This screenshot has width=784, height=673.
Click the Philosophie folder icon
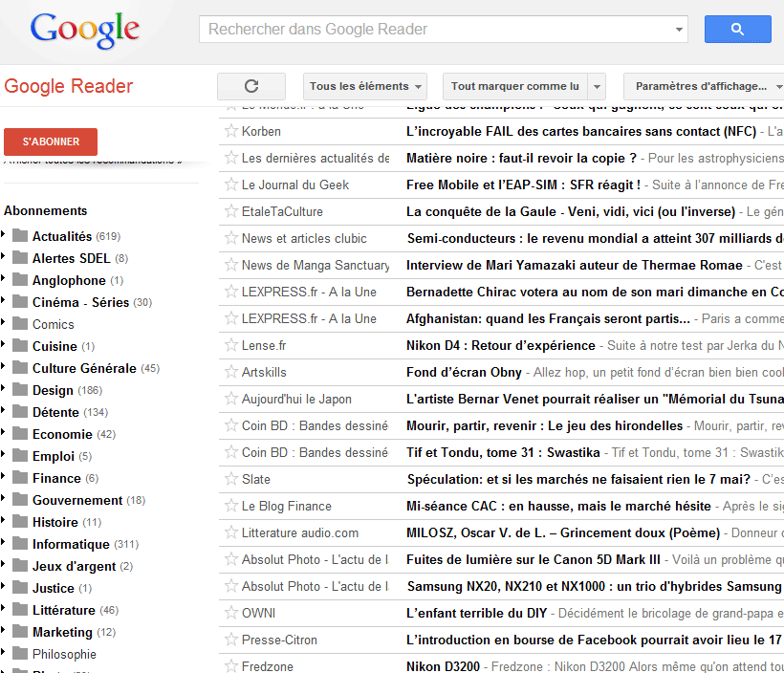(x=19, y=654)
